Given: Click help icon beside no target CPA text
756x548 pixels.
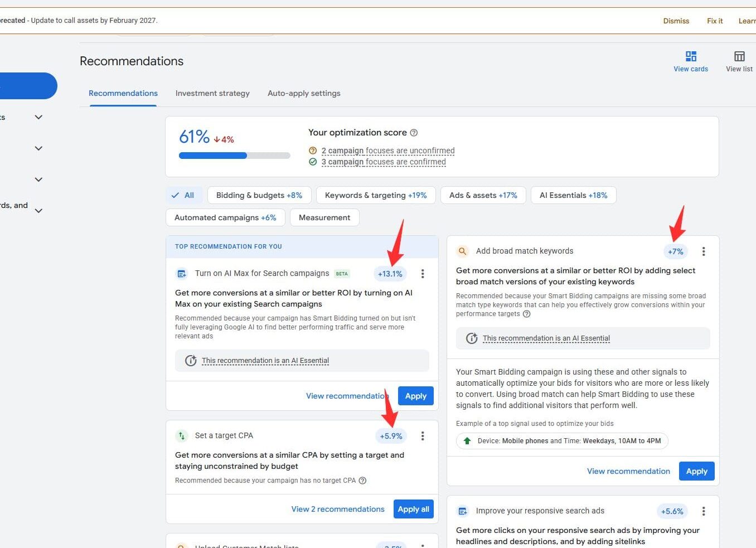Looking at the screenshot, I should tap(362, 481).
